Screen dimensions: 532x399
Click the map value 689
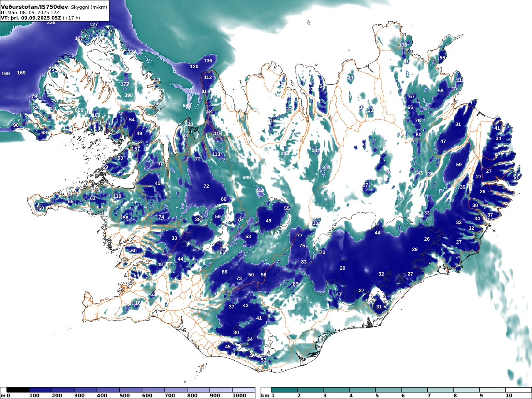click(x=246, y=177)
